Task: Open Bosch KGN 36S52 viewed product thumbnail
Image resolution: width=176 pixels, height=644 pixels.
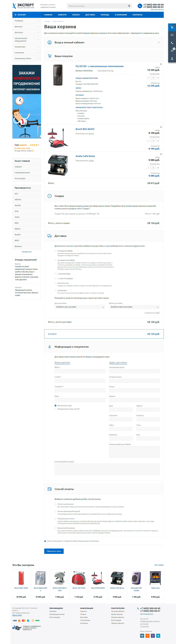Action: 21,578
